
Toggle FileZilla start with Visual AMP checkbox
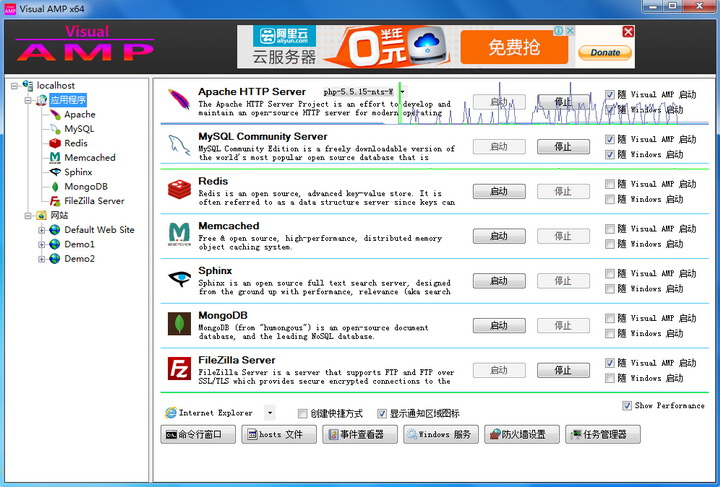click(609, 363)
